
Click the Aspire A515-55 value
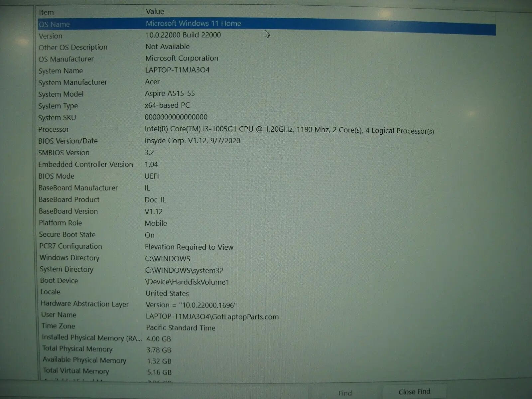pos(170,93)
